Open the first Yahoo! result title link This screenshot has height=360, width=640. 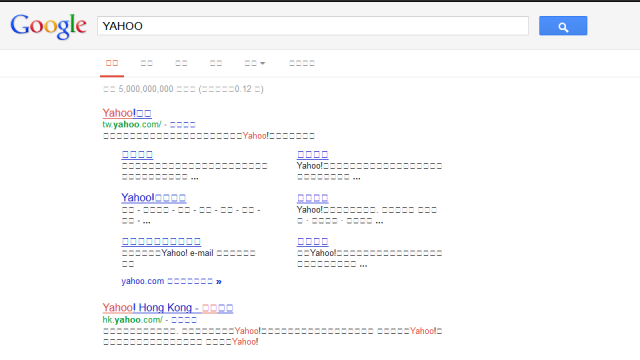pos(127,113)
